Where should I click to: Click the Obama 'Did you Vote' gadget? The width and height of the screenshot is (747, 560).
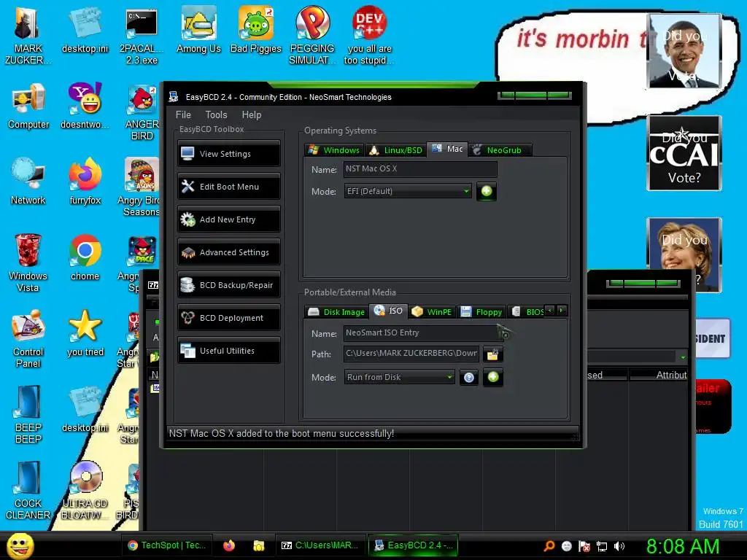[x=684, y=51]
